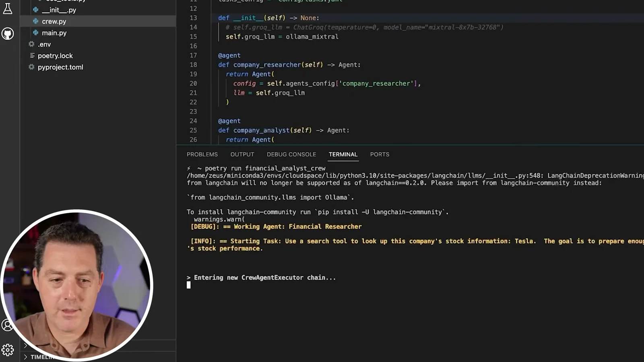This screenshot has width=644, height=362.
Task: Click the Python icon beside main.py
Action: pos(36,33)
